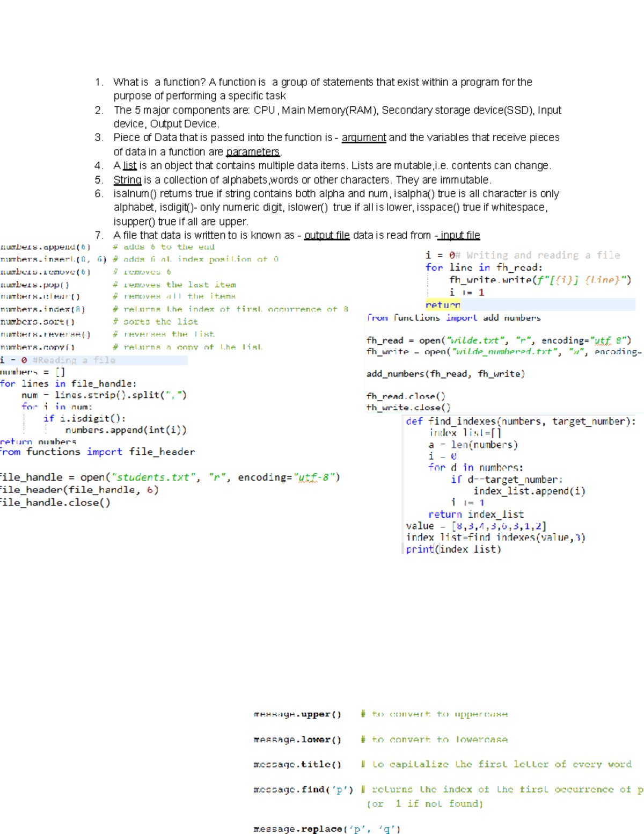Click the add_numbers(fh_read, fh_write) call line
This screenshot has width=644, height=834.
coord(445,374)
